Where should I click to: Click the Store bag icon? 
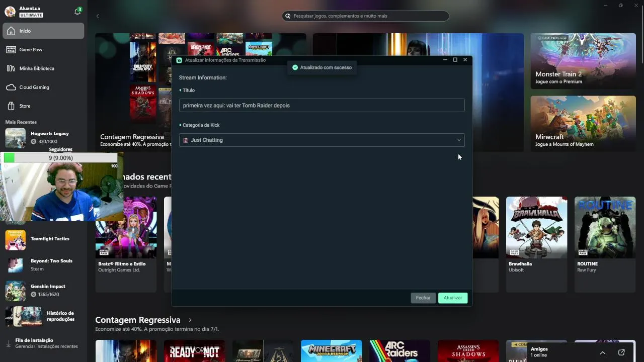pyautogui.click(x=11, y=106)
